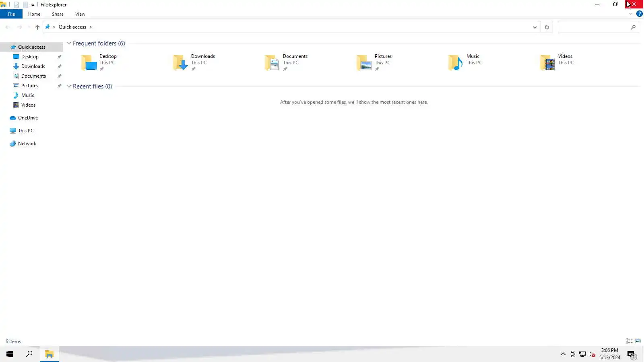Switch to Large icons view in status bar

(638, 341)
